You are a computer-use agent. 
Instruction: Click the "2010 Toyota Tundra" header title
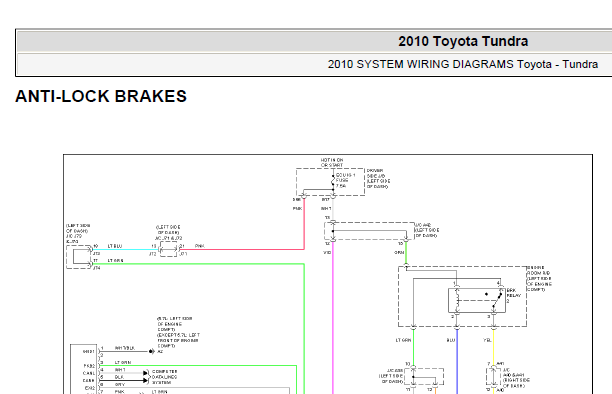[x=463, y=41]
